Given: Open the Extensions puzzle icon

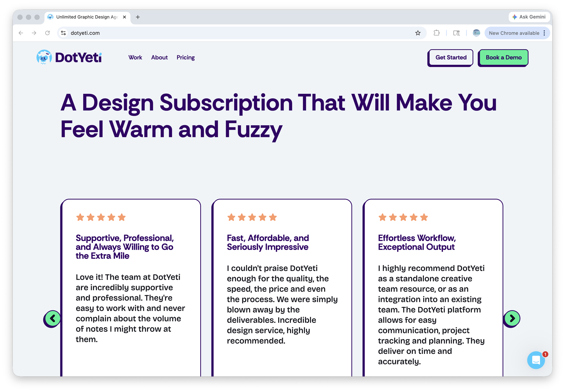Looking at the screenshot, I should point(436,33).
